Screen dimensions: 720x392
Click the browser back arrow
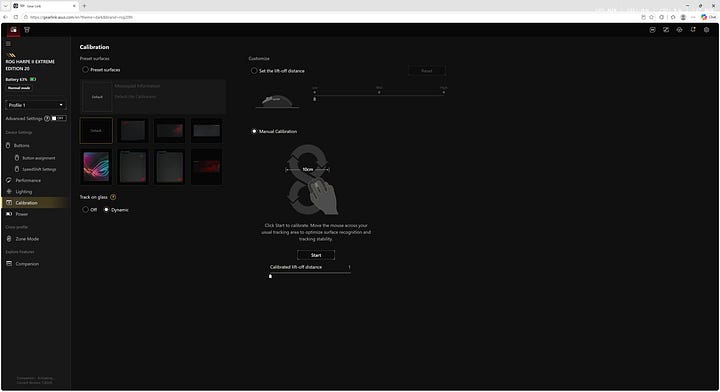click(6, 17)
